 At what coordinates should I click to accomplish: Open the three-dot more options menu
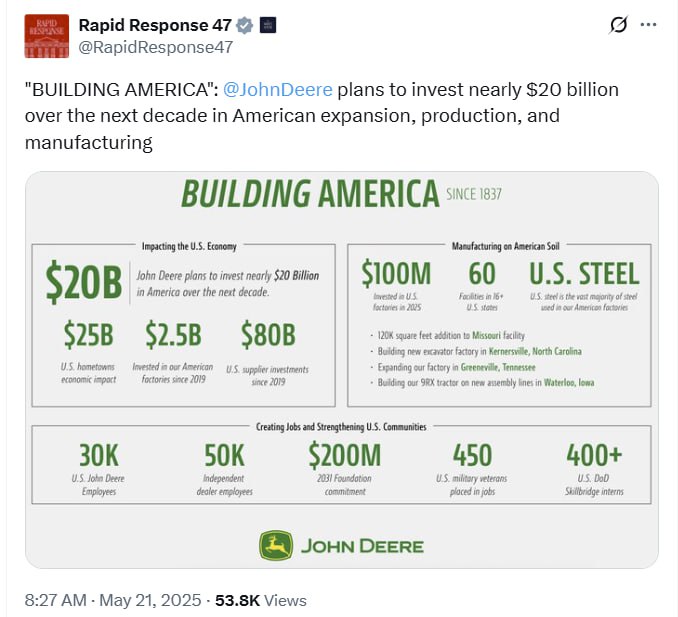648,25
